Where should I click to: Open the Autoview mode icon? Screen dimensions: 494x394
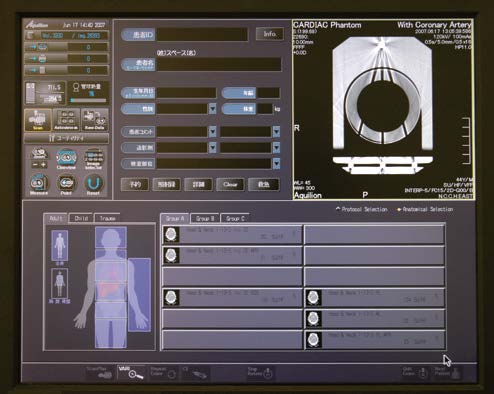(66, 120)
